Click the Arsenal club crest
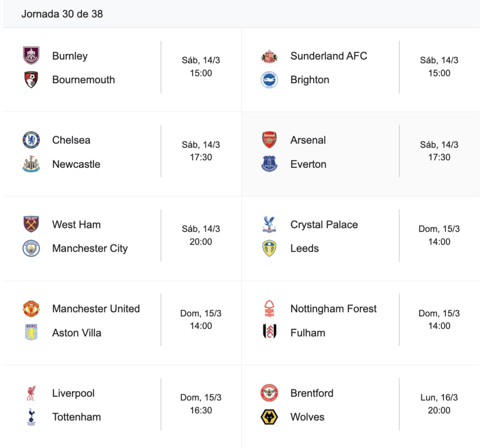Viewport: 495px width, 448px height. click(x=269, y=140)
